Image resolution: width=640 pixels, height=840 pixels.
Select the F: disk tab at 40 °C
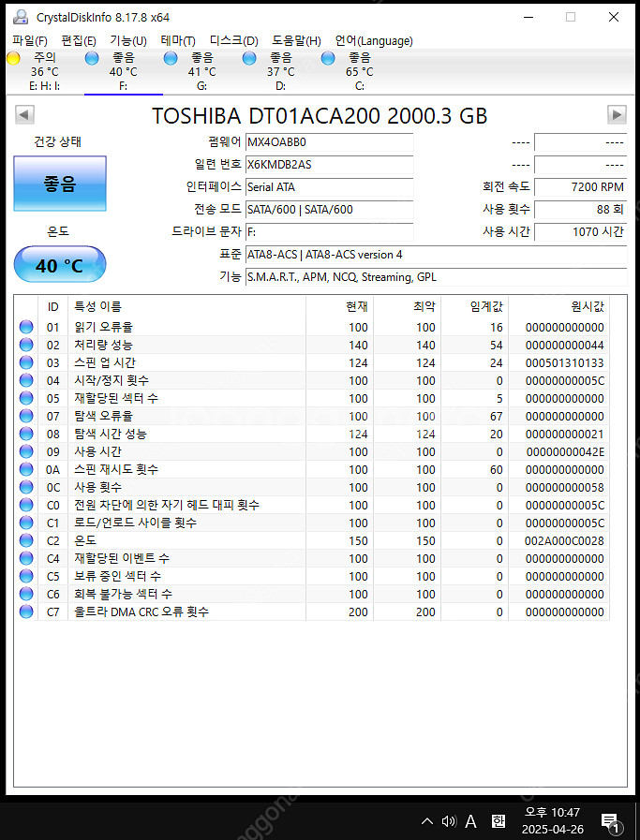point(124,71)
